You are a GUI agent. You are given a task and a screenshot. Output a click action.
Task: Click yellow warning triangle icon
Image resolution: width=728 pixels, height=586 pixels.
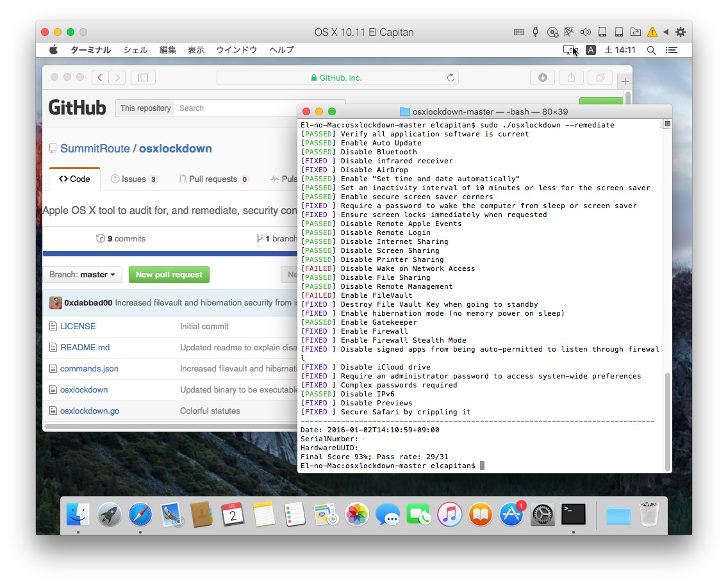tap(652, 32)
